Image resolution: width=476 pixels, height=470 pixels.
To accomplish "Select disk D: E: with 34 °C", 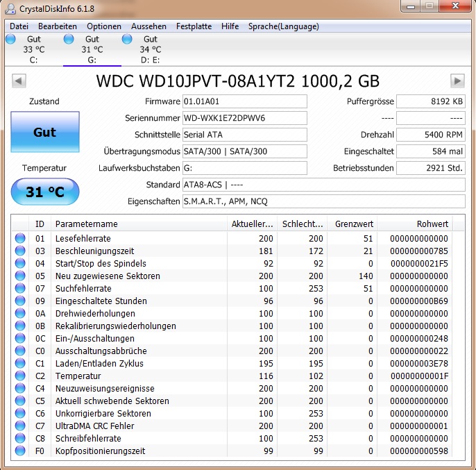I will pyautogui.click(x=151, y=49).
